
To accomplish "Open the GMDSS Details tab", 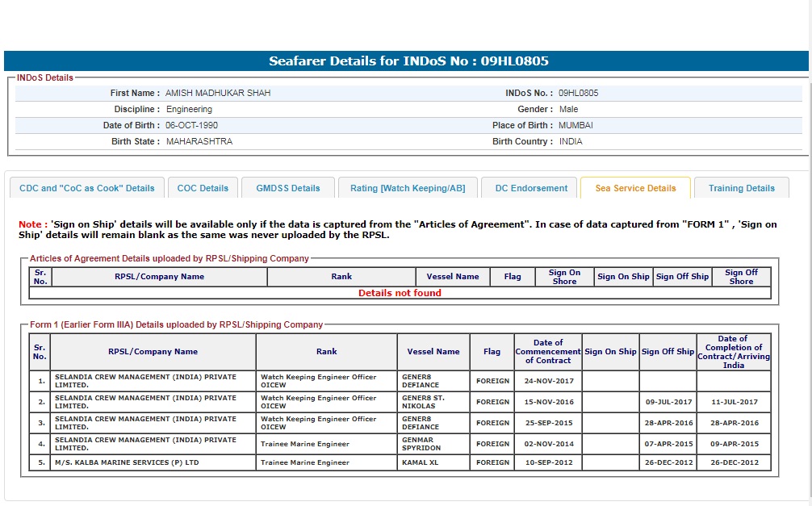I will coord(288,188).
